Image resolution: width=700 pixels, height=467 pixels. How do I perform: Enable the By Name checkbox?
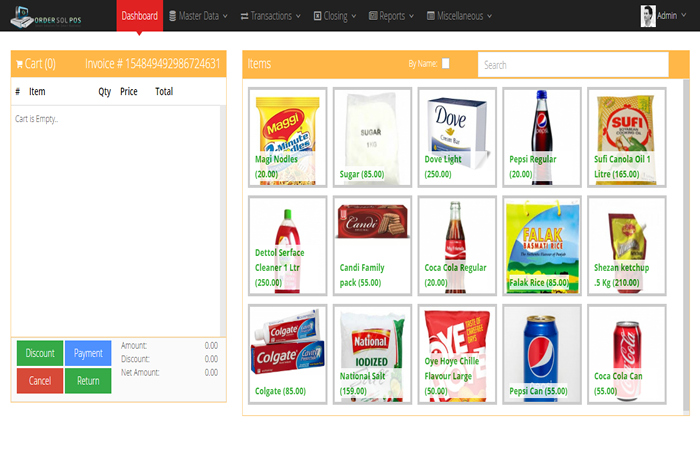coord(446,64)
